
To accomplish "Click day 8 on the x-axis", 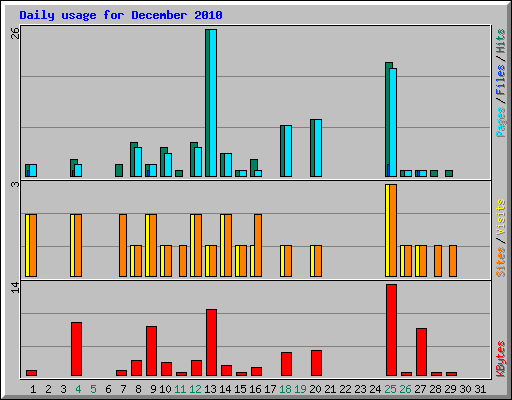I will (x=138, y=389).
